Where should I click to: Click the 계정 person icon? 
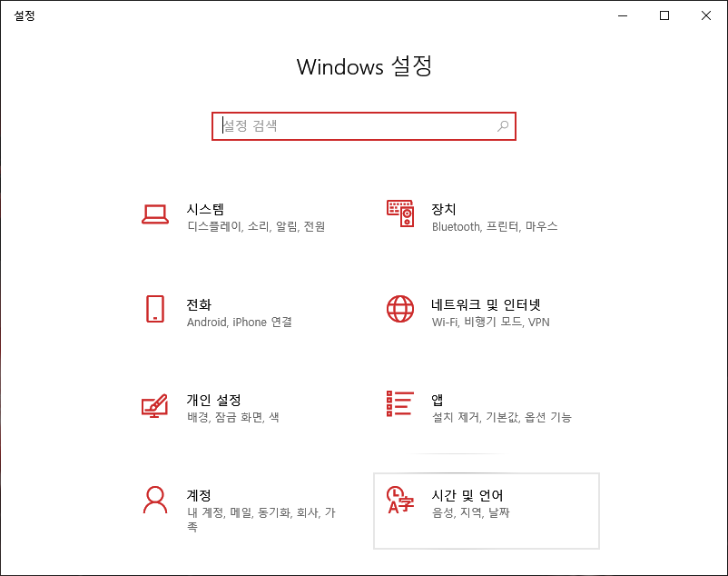(x=155, y=500)
